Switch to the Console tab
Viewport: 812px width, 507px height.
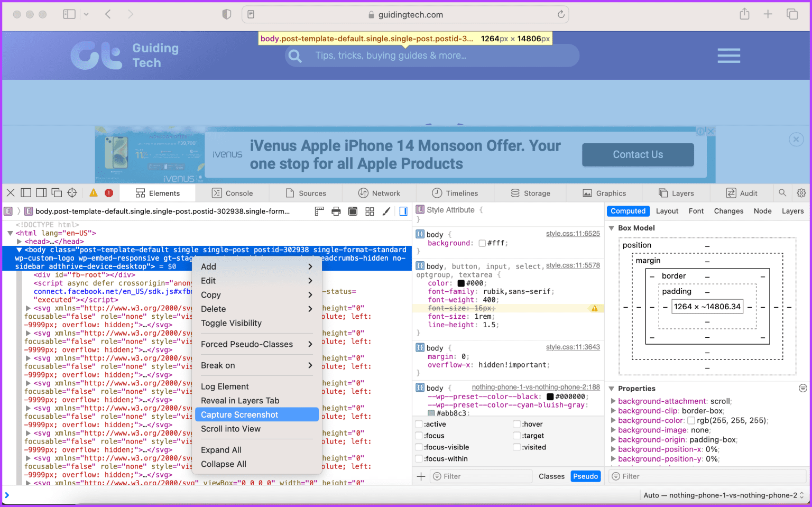coord(233,193)
